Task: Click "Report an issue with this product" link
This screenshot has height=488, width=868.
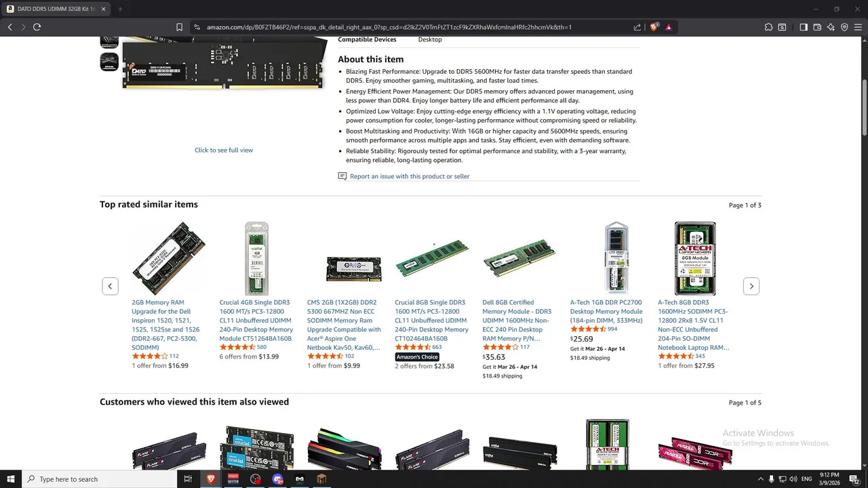Action: point(410,176)
